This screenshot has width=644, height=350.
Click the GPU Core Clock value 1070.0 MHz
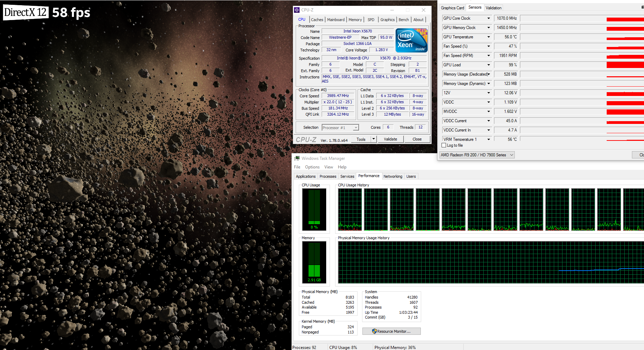pyautogui.click(x=506, y=18)
